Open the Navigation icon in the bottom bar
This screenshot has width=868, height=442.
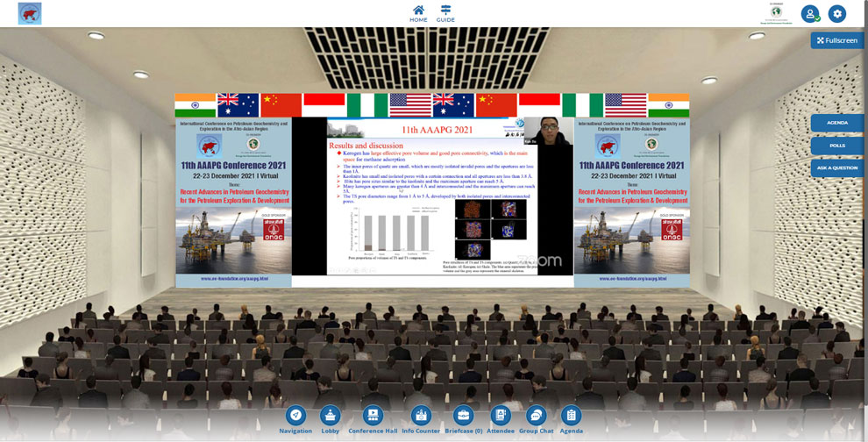[295, 415]
